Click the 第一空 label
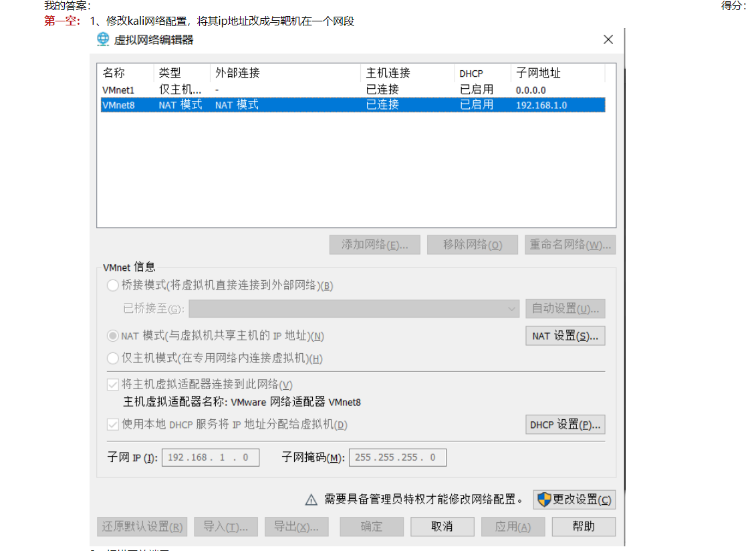Screen dimensions: 756x551 coord(62,21)
